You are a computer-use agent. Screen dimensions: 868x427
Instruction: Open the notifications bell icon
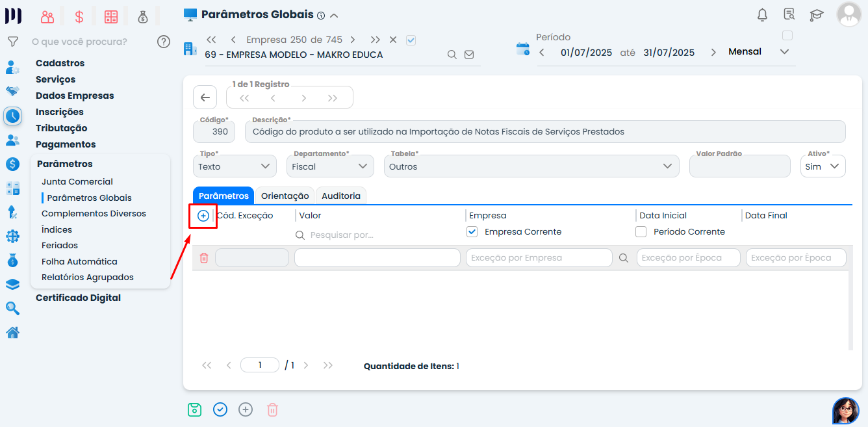point(762,14)
